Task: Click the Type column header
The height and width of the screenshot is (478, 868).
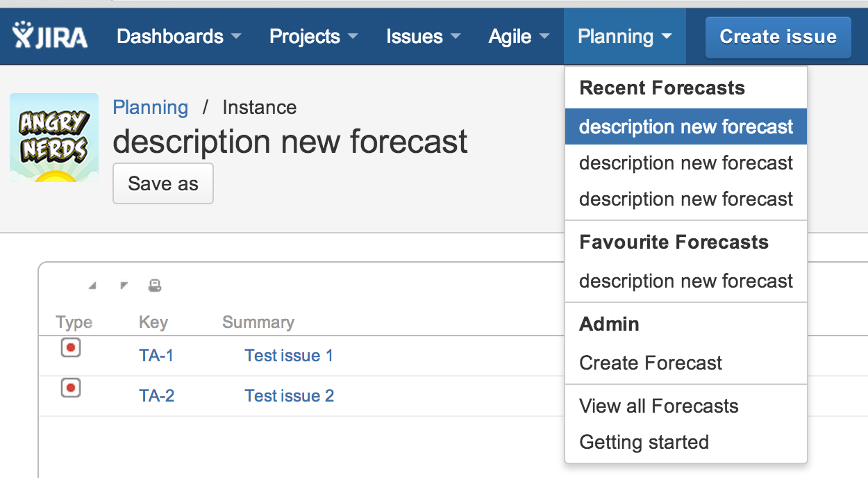Action: [74, 322]
